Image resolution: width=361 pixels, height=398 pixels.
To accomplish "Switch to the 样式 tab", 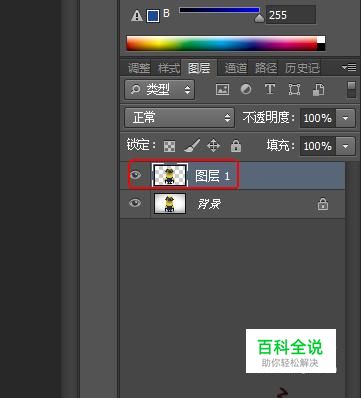I will point(169,69).
